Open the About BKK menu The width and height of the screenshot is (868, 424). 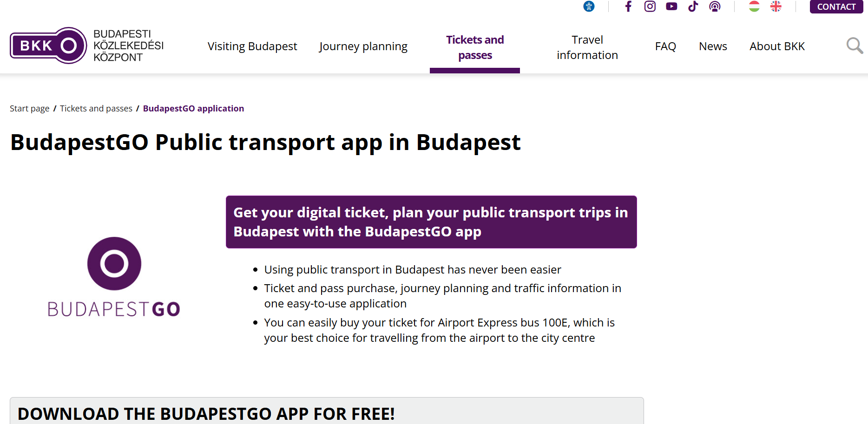(777, 46)
